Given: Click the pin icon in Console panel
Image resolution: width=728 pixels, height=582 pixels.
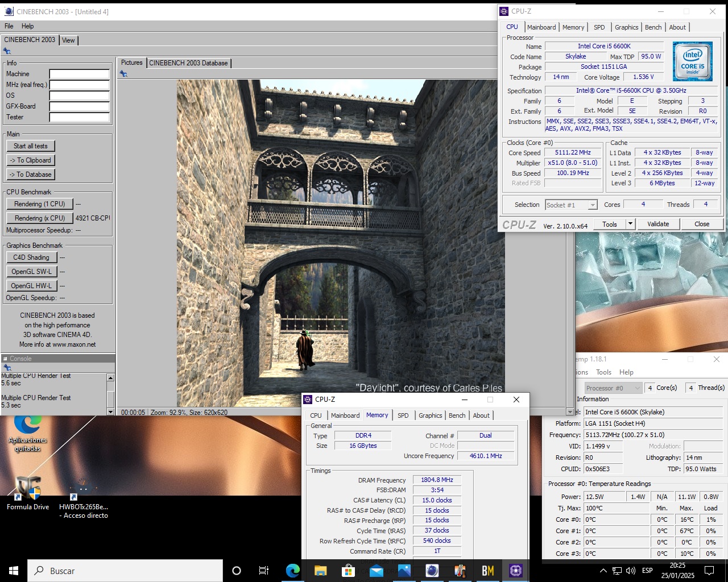Looking at the screenshot, I should pos(7,368).
